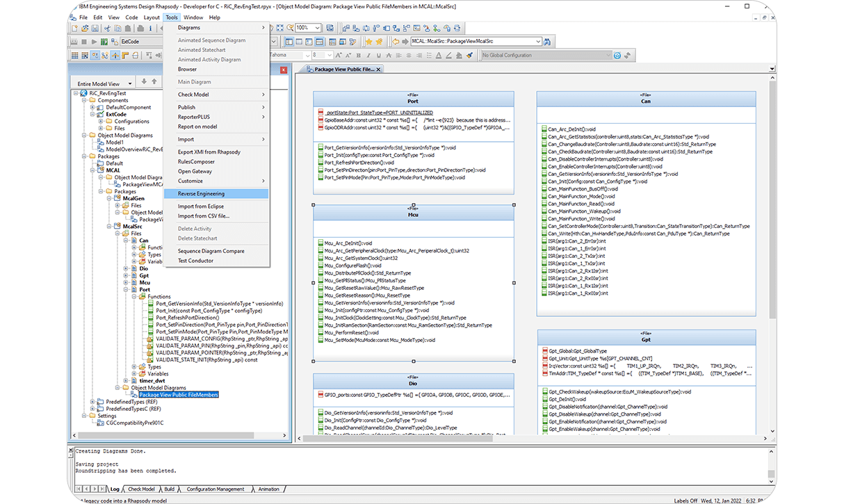This screenshot has height=504, width=844.
Task: Open the zoom percentage 100% dropdown
Action: coord(318,28)
